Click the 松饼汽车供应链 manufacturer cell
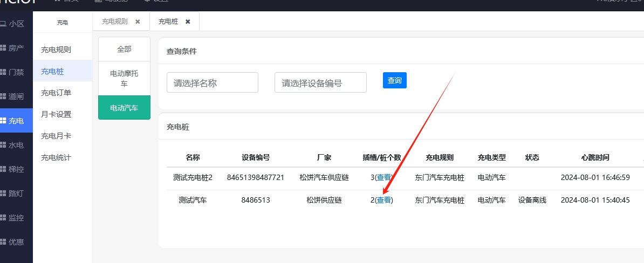Screen dimensions: 644x263 [x=324, y=178]
